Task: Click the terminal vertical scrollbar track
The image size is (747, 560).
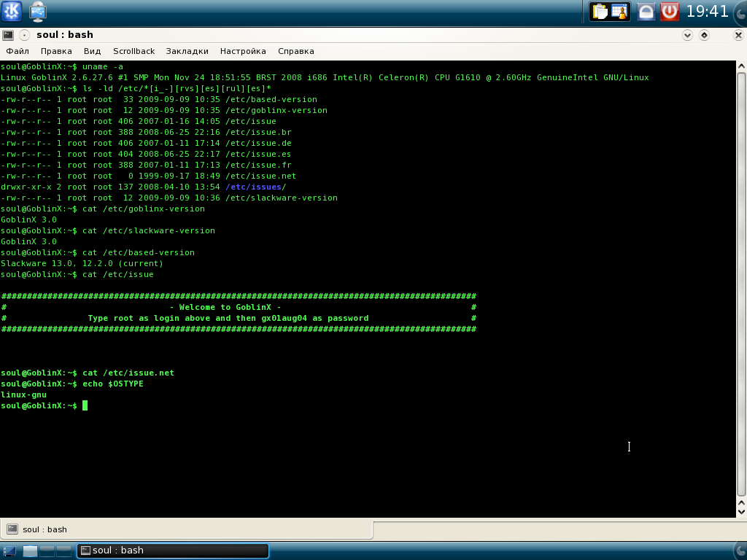Action: (741, 284)
